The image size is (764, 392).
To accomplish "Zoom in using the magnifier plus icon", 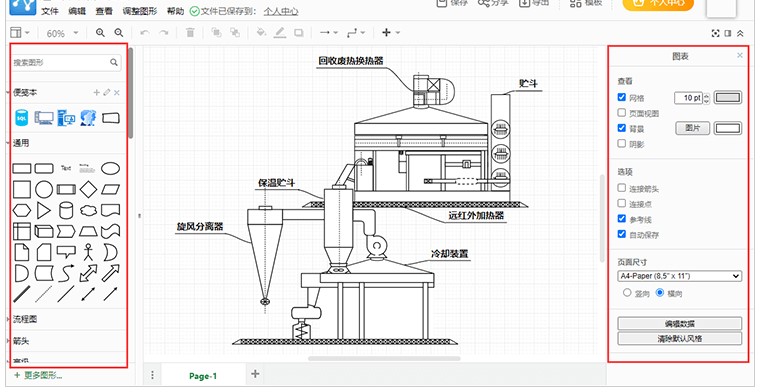I will tap(100, 33).
